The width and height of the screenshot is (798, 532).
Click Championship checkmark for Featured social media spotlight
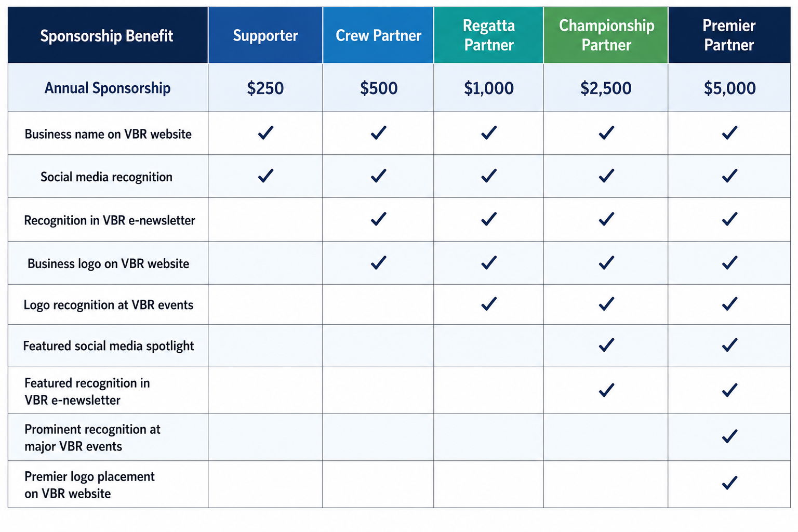click(606, 345)
